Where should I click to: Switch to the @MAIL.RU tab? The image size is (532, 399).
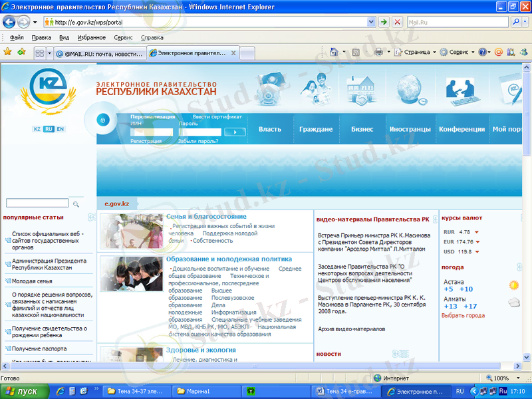tap(100, 54)
